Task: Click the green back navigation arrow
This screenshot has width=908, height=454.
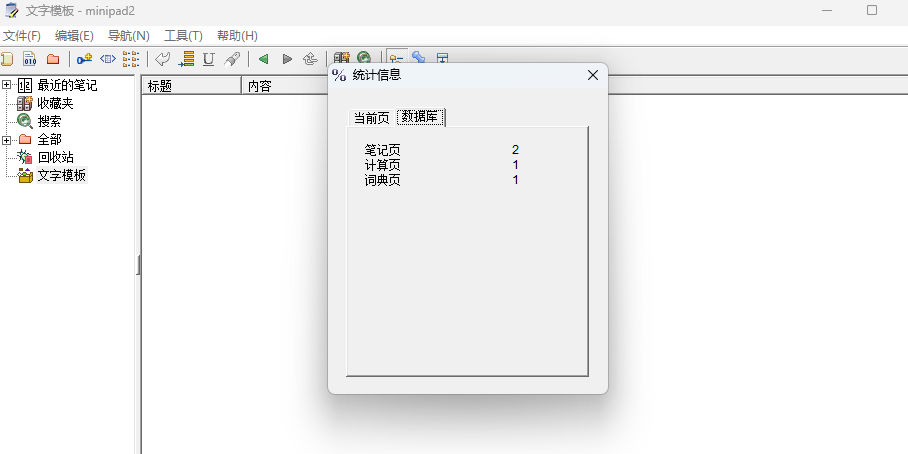Action: [x=263, y=59]
